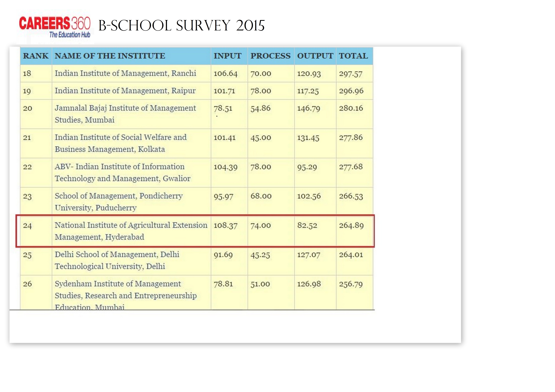
Task: Click process value 54.86
Action: pyautogui.click(x=260, y=108)
